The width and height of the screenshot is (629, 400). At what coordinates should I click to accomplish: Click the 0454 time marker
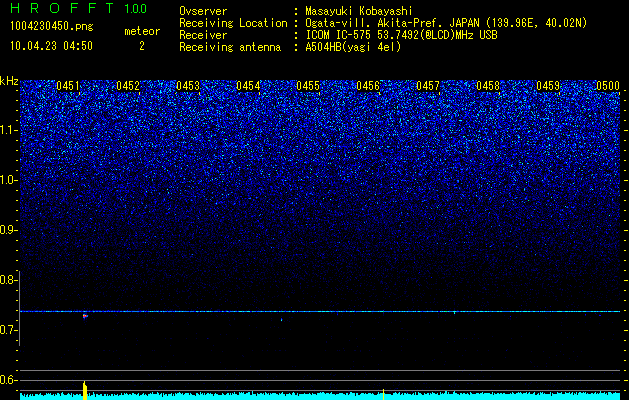point(248,86)
